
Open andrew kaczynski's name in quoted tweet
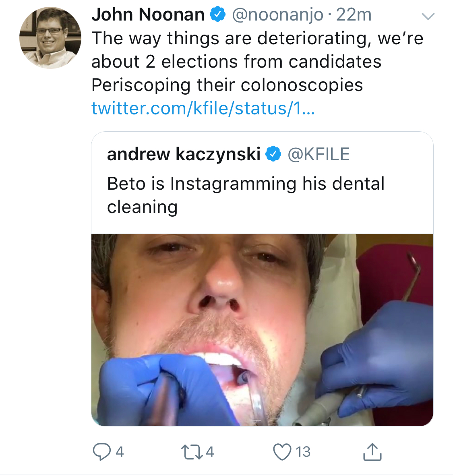coord(184,154)
